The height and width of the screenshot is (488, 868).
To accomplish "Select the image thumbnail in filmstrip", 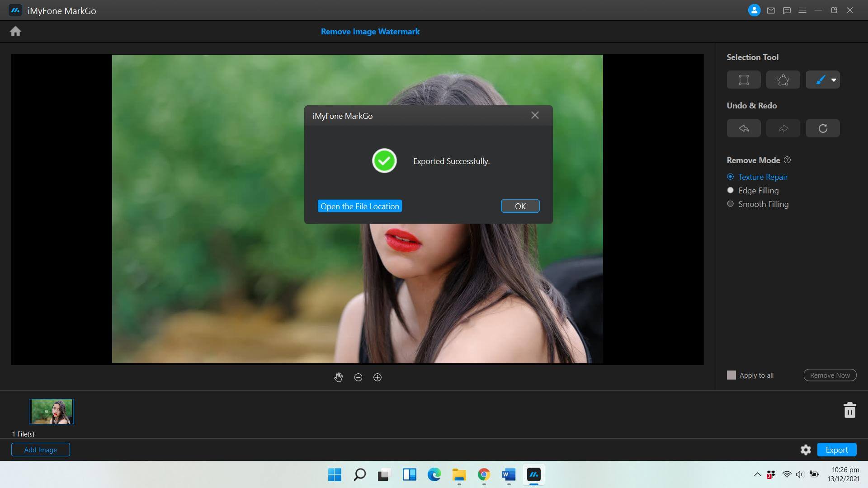I will pos(51,411).
